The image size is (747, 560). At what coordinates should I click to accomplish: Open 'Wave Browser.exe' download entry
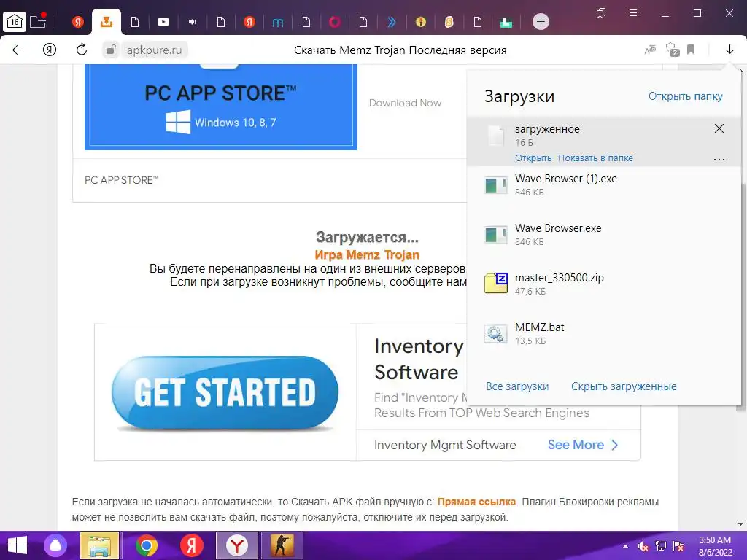[x=604, y=234]
